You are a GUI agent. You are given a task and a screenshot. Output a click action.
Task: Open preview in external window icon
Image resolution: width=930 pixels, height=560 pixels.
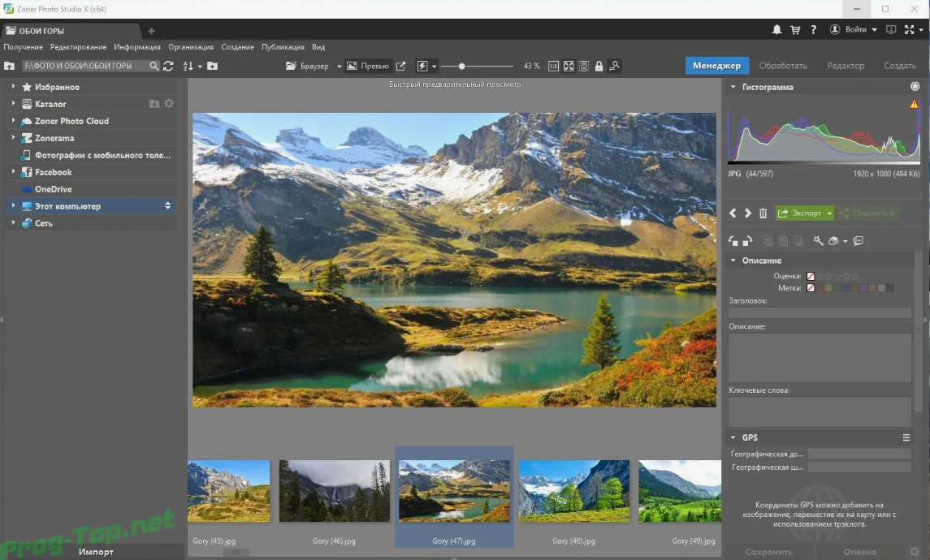pos(401,67)
